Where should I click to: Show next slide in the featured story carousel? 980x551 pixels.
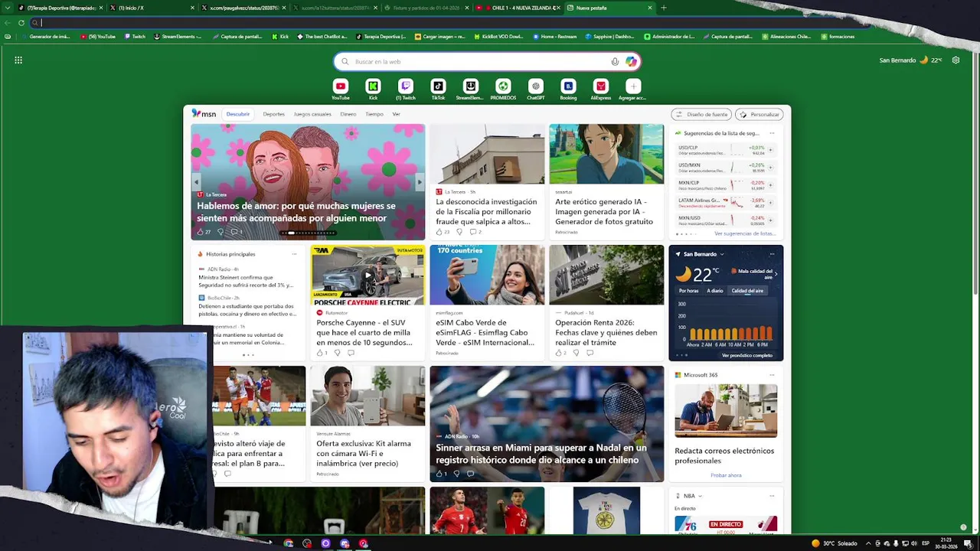pos(419,182)
